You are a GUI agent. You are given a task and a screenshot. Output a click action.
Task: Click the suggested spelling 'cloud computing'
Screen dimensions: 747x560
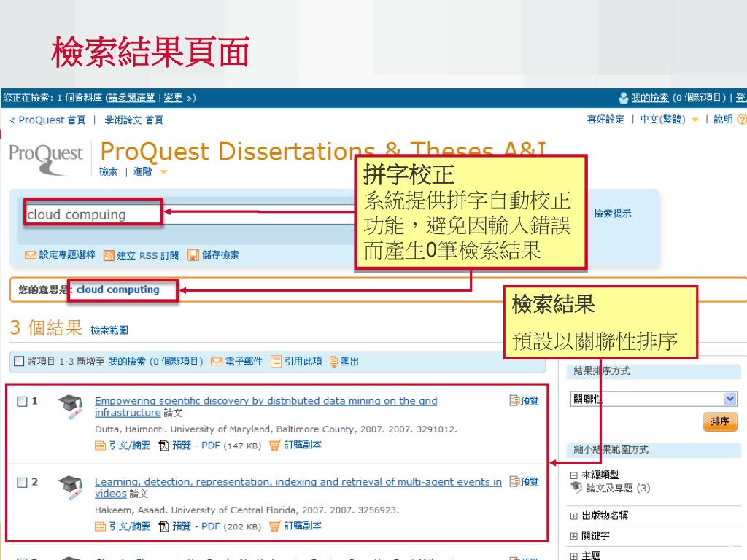point(117,289)
